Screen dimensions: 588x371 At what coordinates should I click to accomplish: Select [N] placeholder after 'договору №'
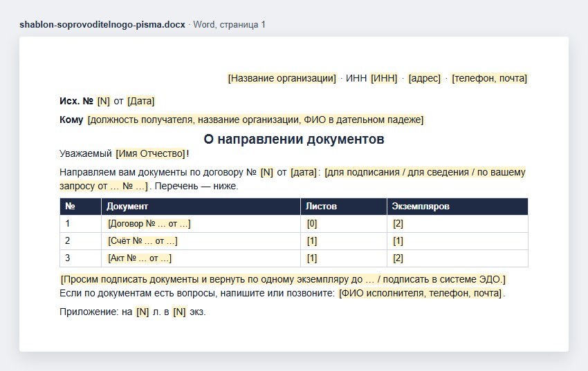(x=266, y=172)
